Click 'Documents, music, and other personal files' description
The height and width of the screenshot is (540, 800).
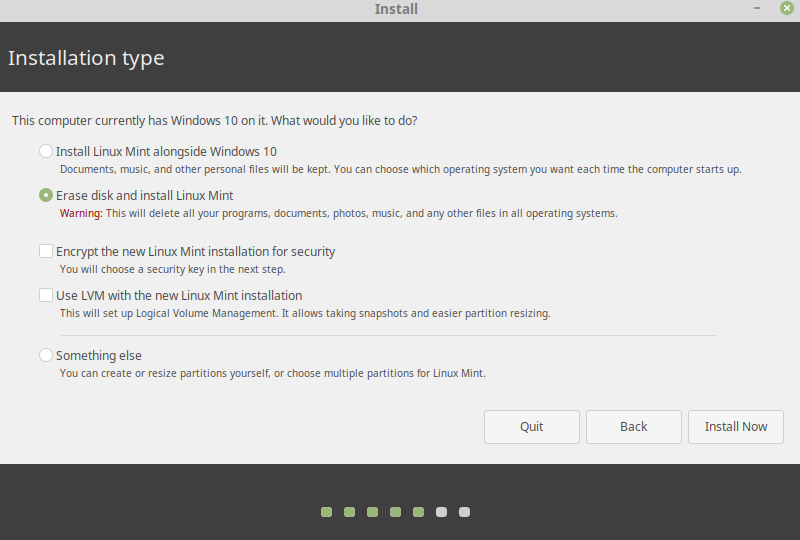coord(401,169)
